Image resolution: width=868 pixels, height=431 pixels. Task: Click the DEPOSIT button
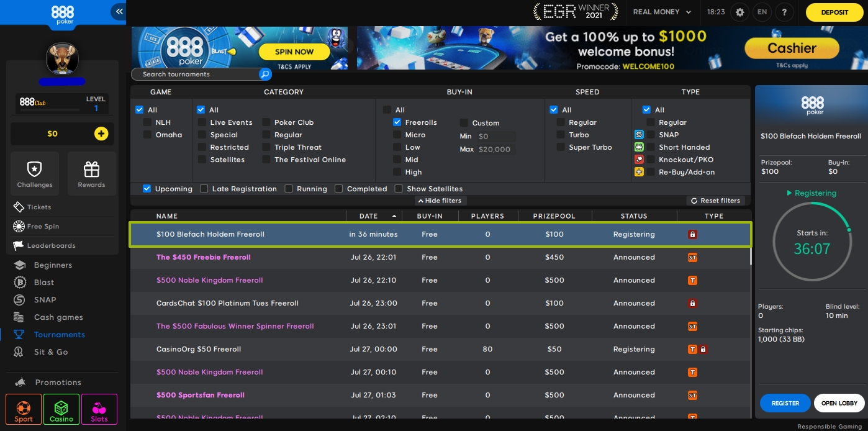834,12
